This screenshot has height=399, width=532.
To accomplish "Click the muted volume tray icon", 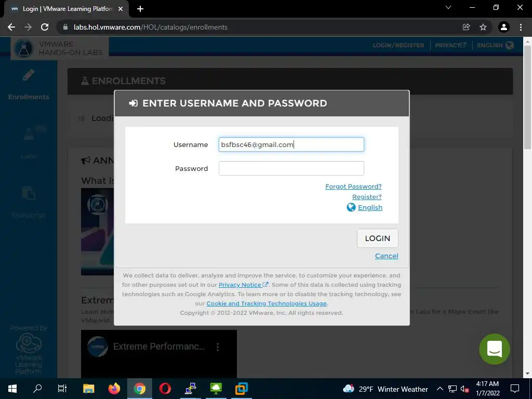I will coord(465,389).
